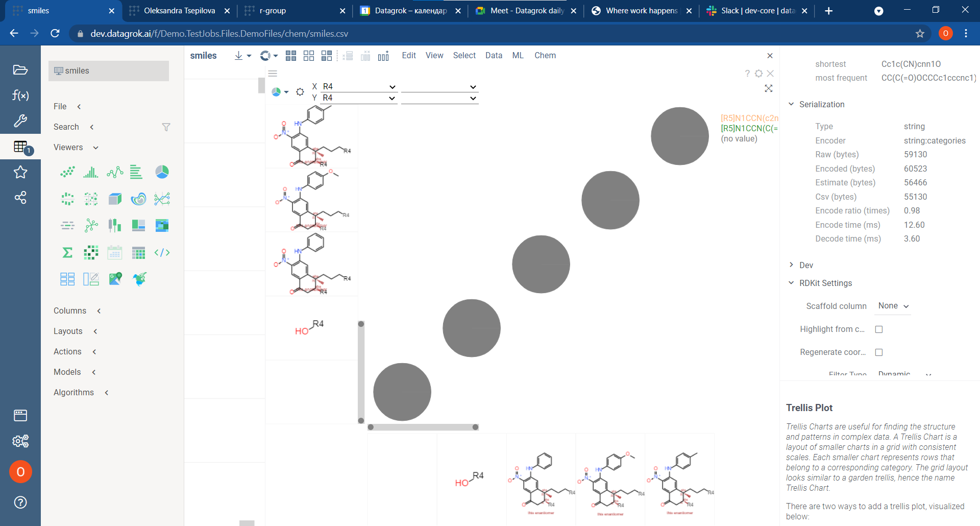Screen dimensions: 980x526
Task: Enable the Highlight from column checkbox
Action: point(878,329)
